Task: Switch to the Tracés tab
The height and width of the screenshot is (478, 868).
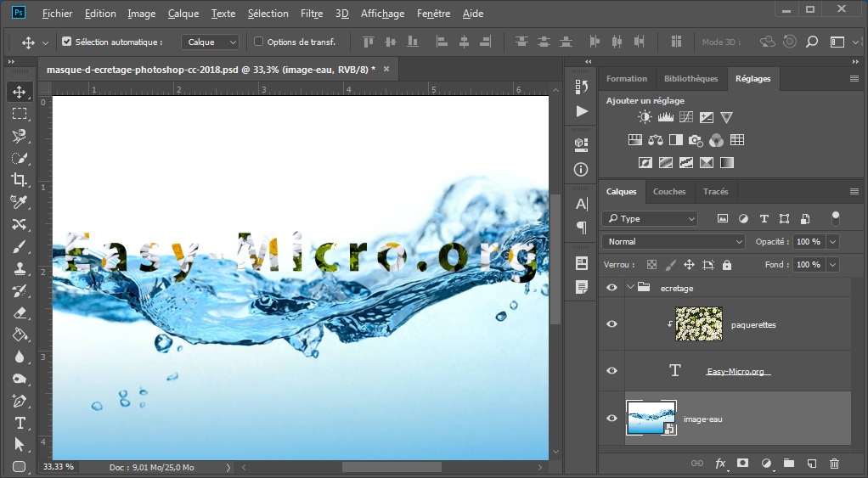Action: pyautogui.click(x=715, y=191)
